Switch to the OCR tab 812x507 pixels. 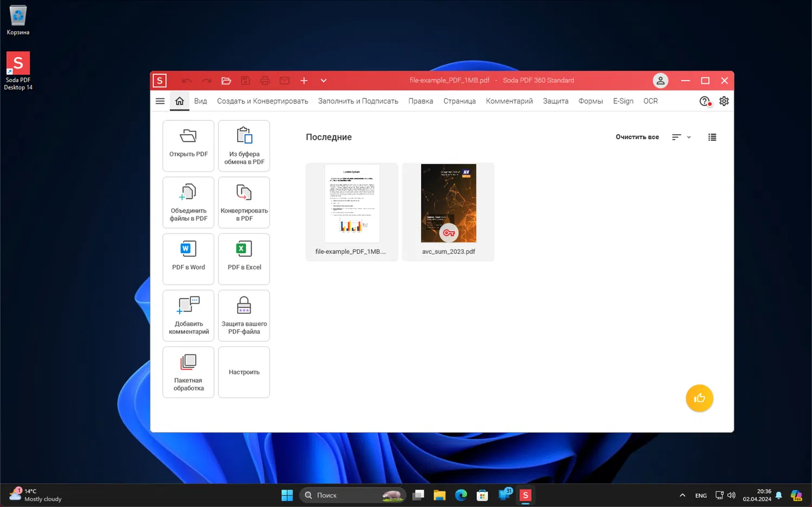pyautogui.click(x=650, y=101)
